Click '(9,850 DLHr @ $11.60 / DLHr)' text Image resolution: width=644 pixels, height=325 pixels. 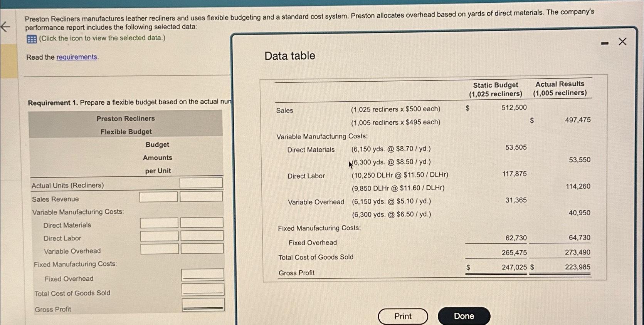398,188
